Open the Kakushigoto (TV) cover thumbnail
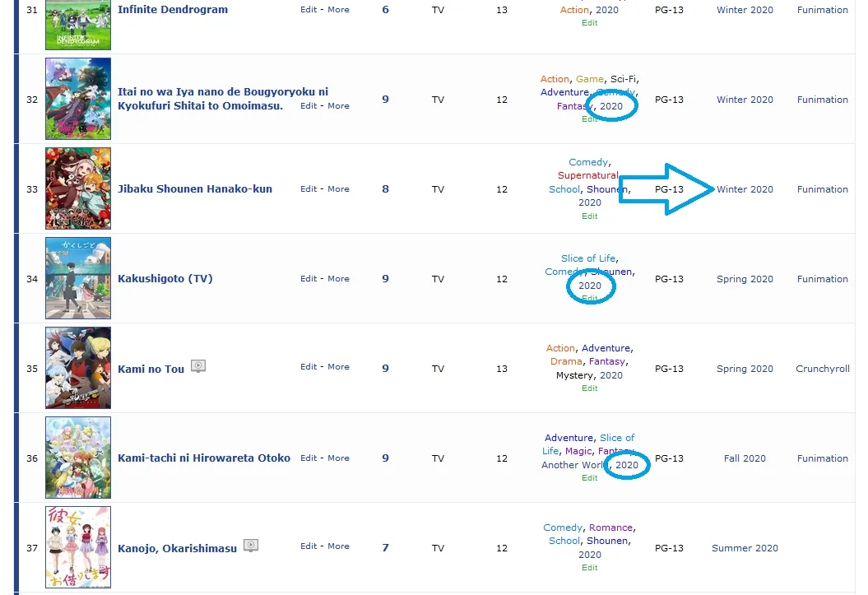Viewport: 868px width, 595px height. (78, 278)
